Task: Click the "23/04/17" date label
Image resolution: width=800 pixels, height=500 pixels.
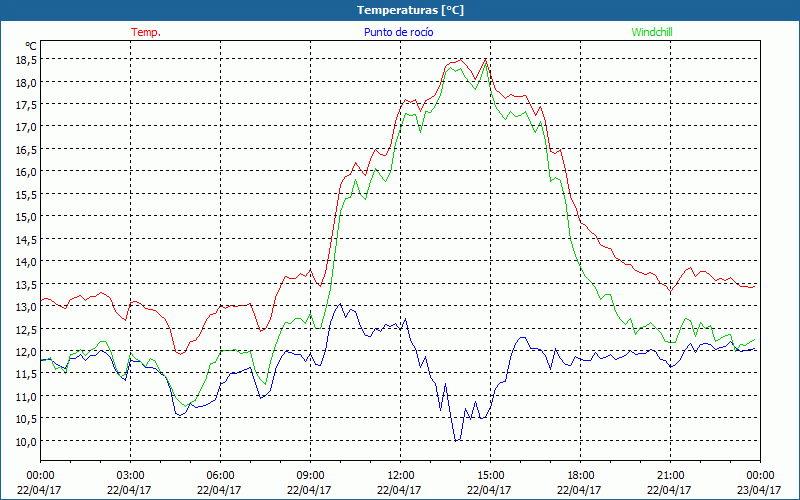Action: [759, 490]
